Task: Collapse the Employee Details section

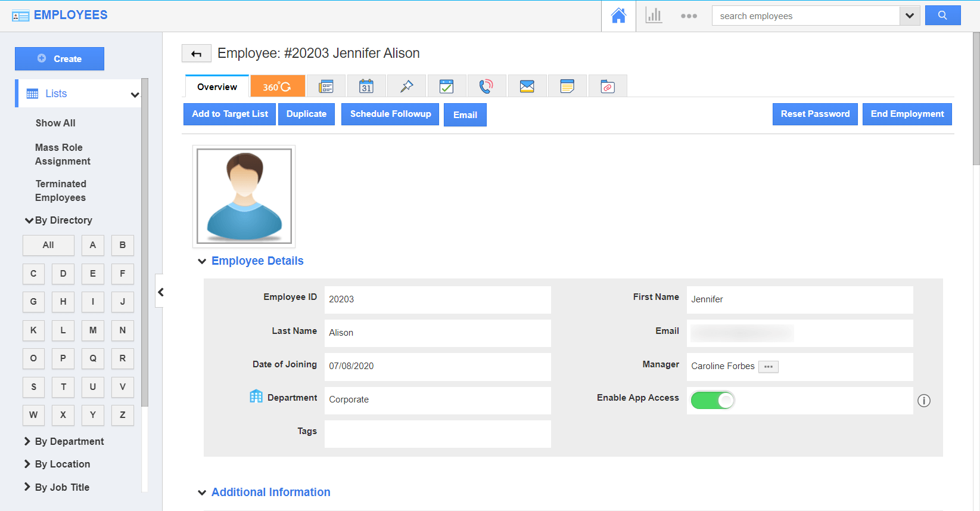Action: (x=202, y=261)
